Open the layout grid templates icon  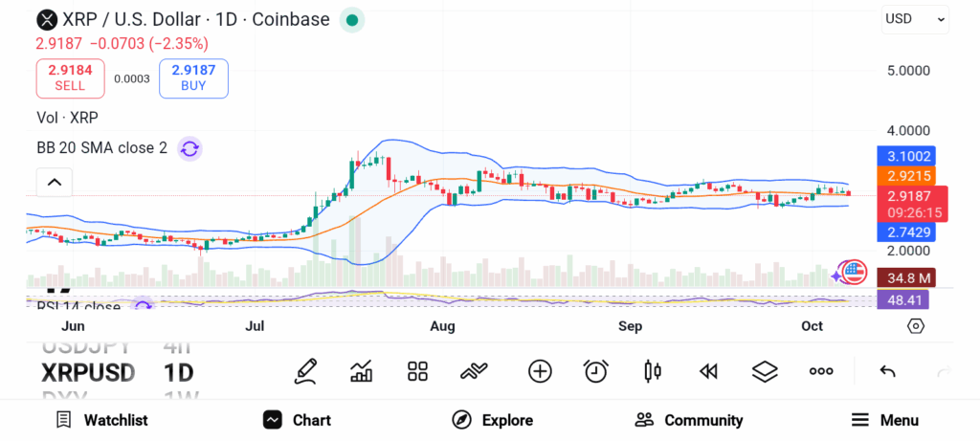pos(417,371)
